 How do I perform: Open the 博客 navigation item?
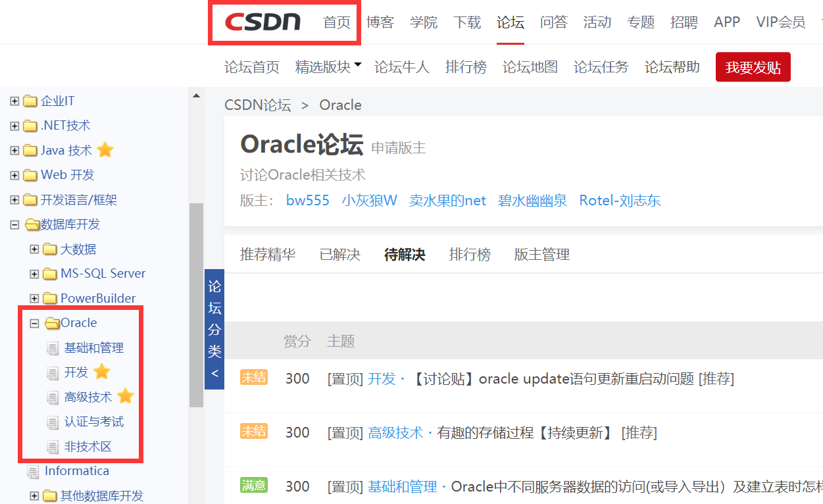380,22
